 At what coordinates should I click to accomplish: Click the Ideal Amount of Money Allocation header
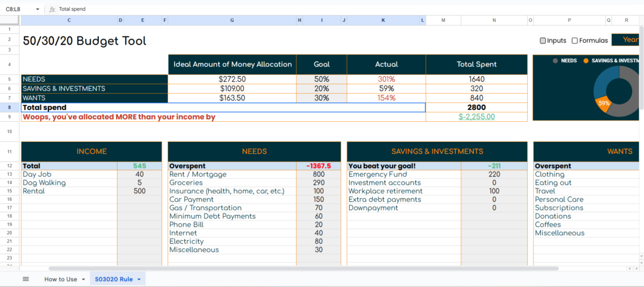[233, 64]
